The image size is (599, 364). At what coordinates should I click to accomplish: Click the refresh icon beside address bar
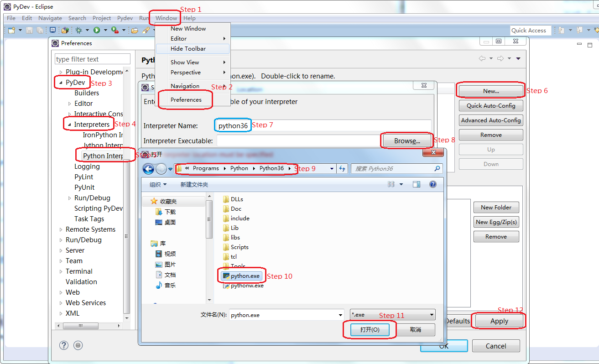coord(343,169)
